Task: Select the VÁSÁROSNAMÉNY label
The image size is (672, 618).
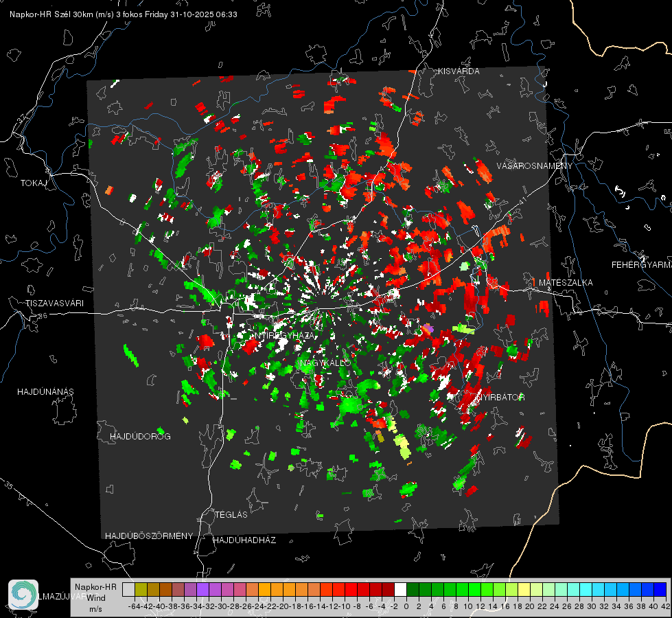Action: click(x=535, y=166)
